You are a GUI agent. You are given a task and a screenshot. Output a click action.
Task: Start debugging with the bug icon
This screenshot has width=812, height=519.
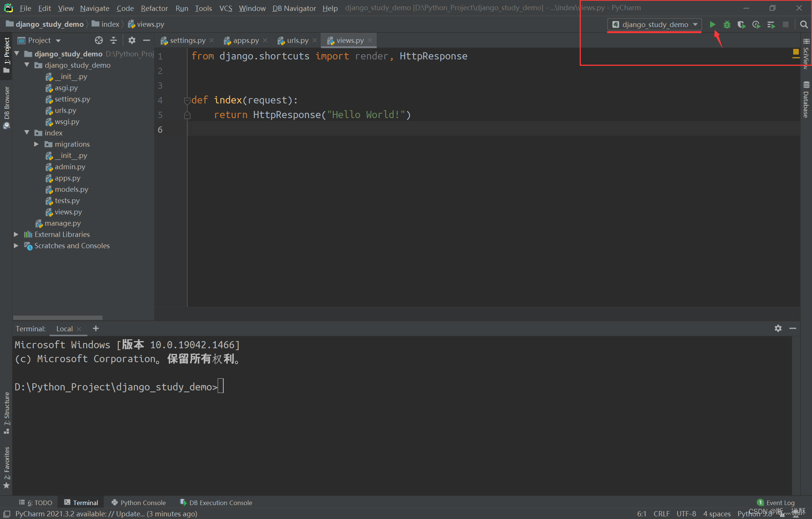coord(727,24)
